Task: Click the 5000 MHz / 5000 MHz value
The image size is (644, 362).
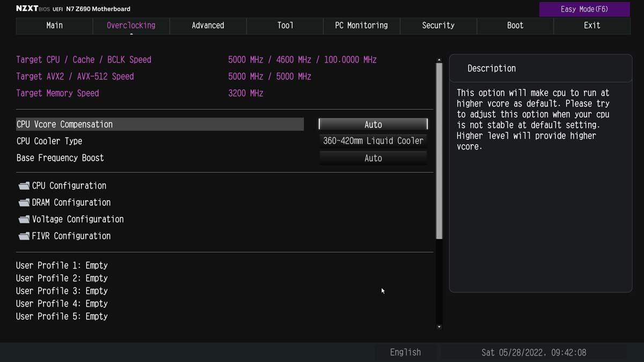Action: (x=269, y=76)
